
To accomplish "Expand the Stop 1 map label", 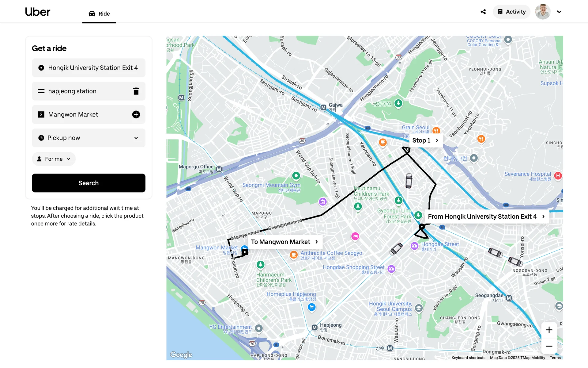I will [x=425, y=140].
